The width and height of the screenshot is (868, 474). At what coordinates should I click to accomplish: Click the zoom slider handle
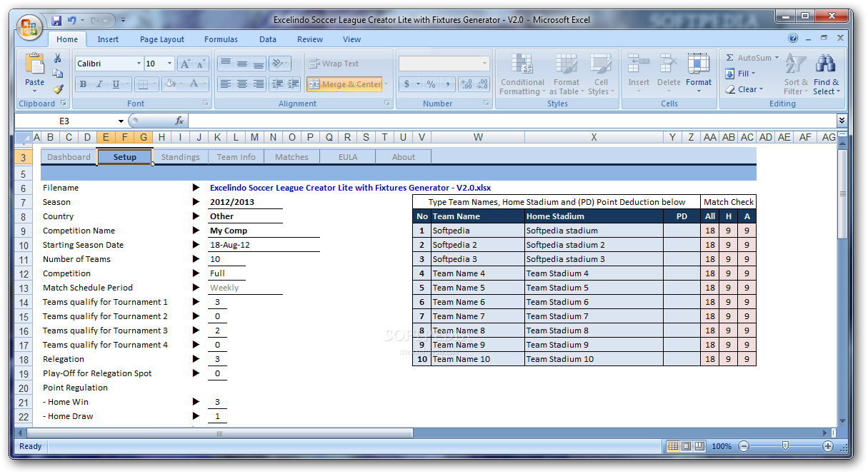click(x=785, y=446)
